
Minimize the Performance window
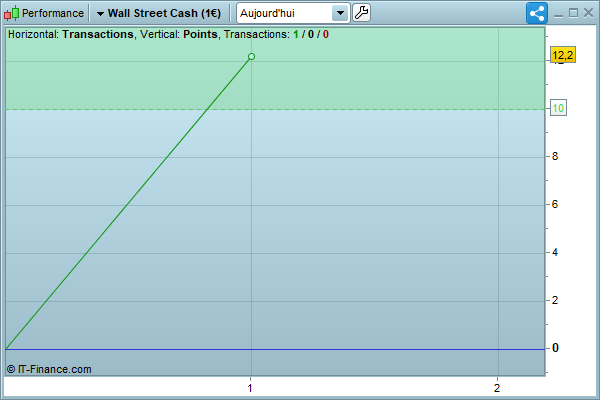[558, 14]
